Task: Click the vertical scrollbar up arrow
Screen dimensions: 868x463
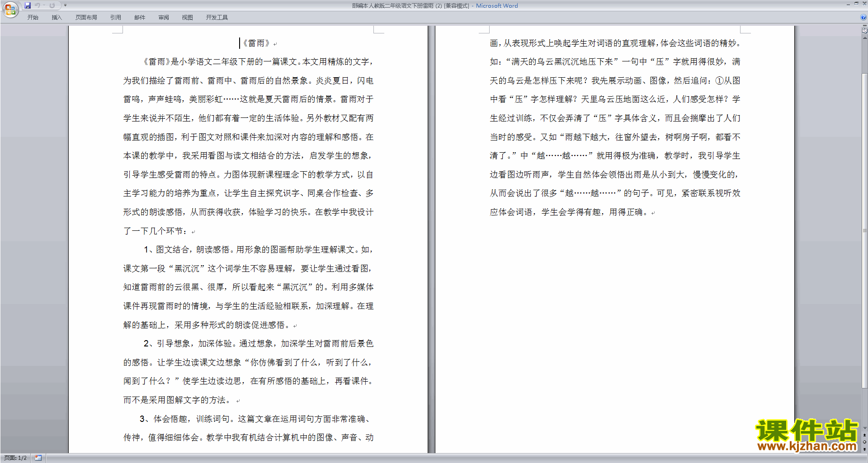Action: click(864, 38)
